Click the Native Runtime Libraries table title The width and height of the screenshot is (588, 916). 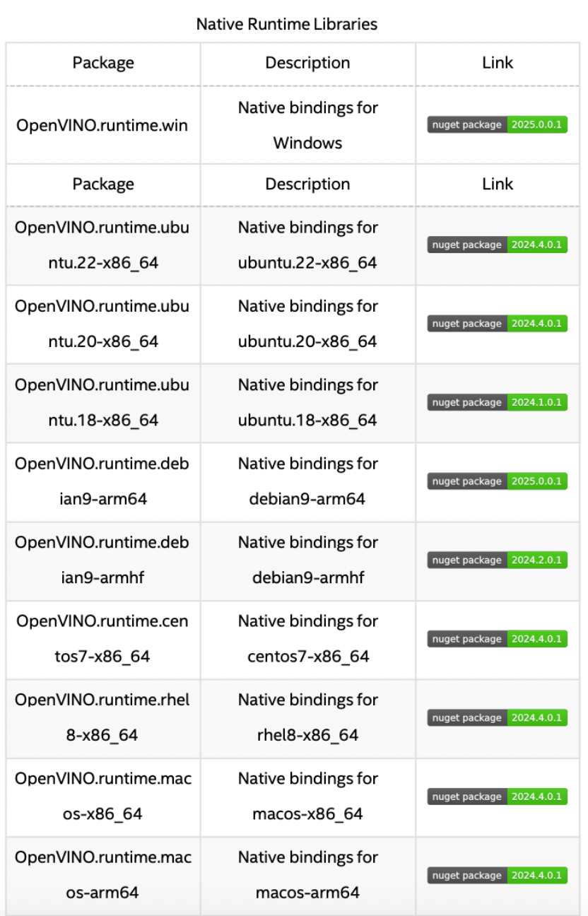point(286,24)
